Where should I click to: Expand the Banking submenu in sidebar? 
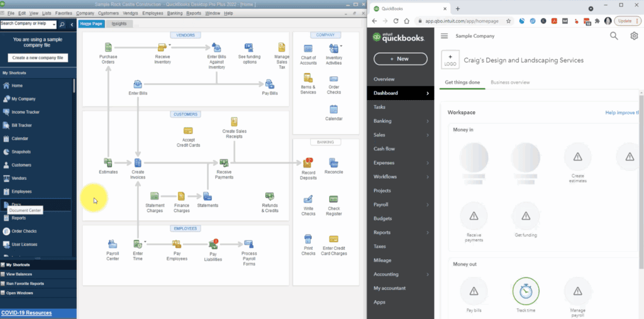tap(428, 121)
